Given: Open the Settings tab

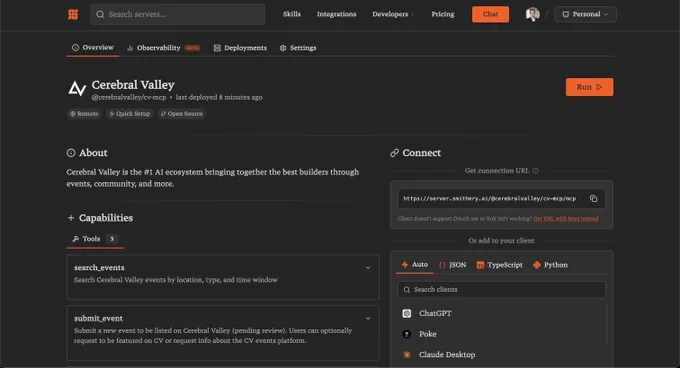Looking at the screenshot, I should point(298,48).
